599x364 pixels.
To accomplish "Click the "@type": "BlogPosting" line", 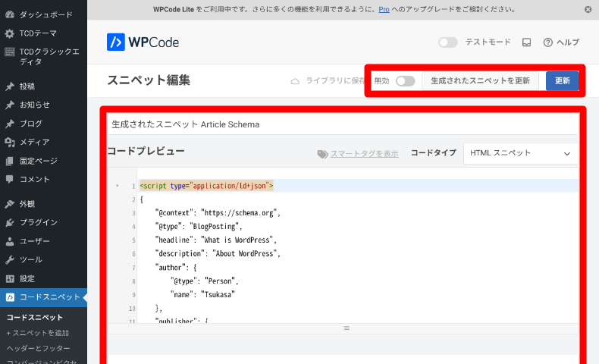I will pos(199,227).
